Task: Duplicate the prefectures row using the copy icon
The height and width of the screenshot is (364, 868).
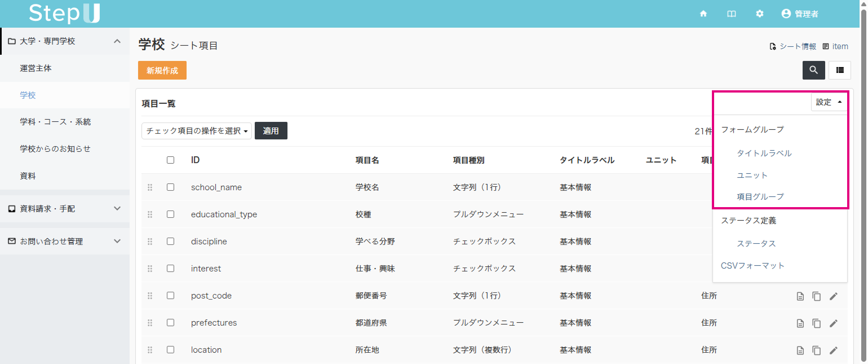Action: click(817, 323)
